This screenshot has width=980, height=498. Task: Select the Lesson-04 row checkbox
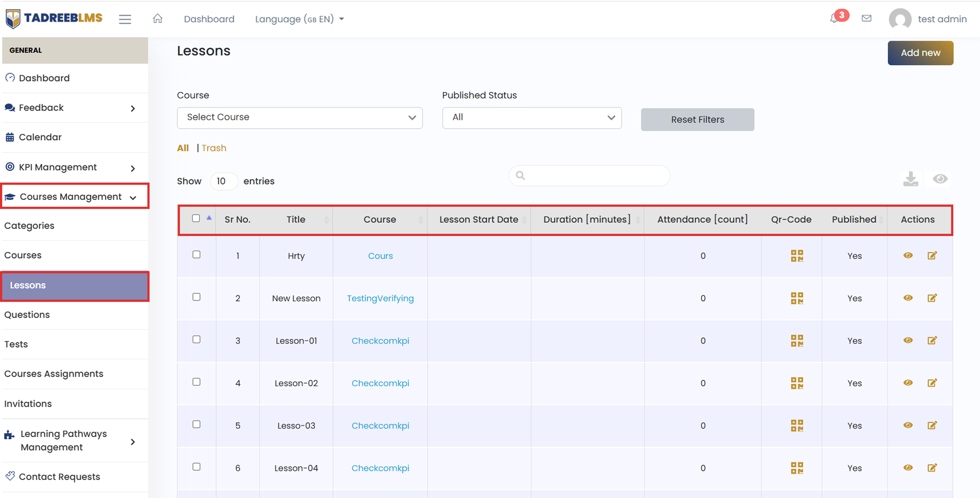tap(196, 467)
